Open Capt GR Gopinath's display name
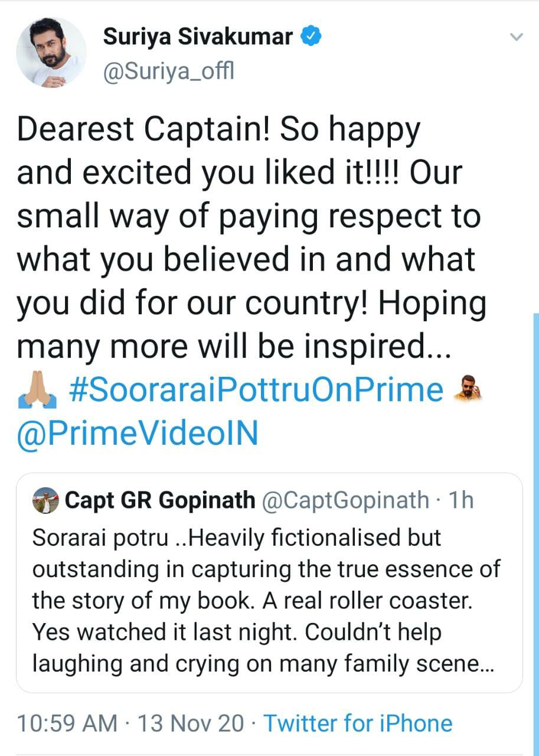This screenshot has width=539, height=756. coord(161,500)
